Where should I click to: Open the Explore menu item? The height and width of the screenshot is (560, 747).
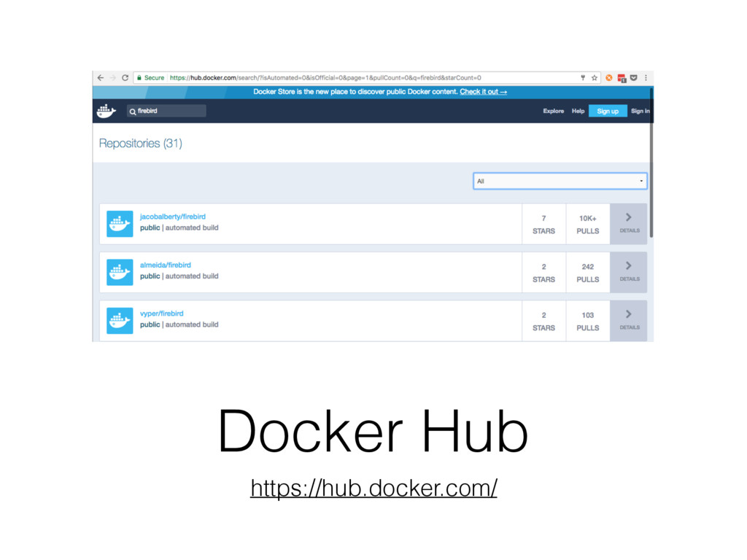pyautogui.click(x=553, y=111)
